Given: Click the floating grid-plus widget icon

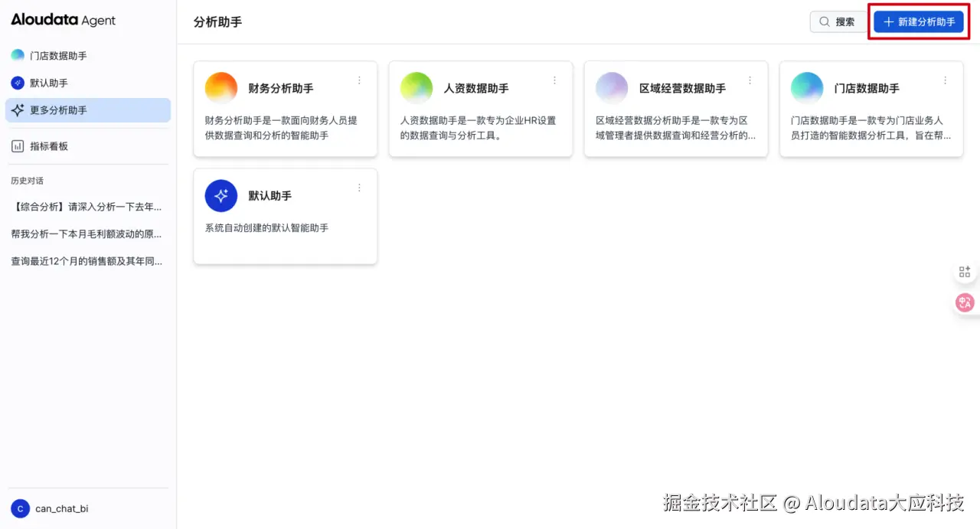Looking at the screenshot, I should pyautogui.click(x=964, y=270).
